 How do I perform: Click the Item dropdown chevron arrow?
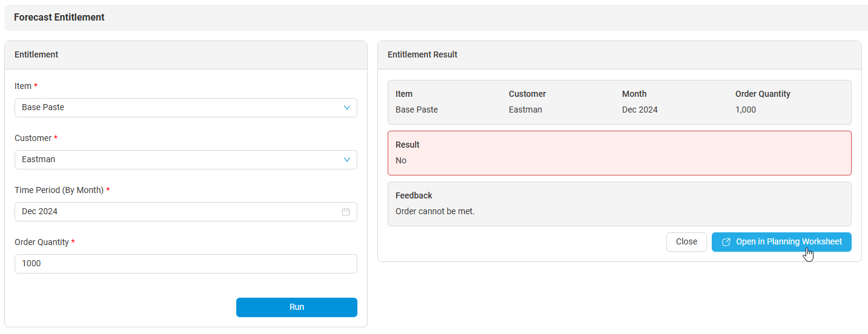[x=347, y=108]
